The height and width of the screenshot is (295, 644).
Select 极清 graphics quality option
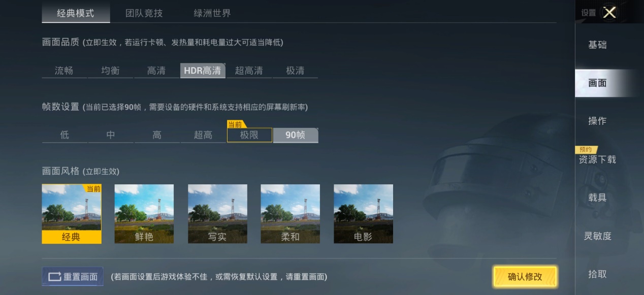[x=295, y=71]
